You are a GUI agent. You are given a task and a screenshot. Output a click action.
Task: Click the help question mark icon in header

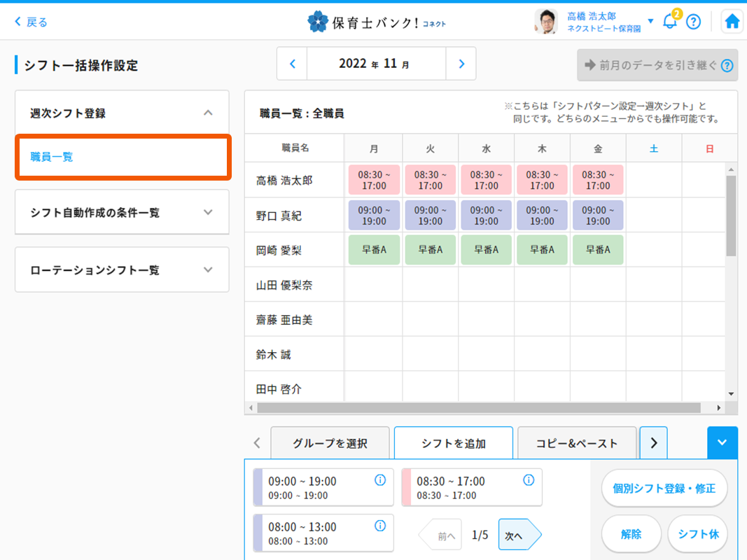(x=693, y=22)
